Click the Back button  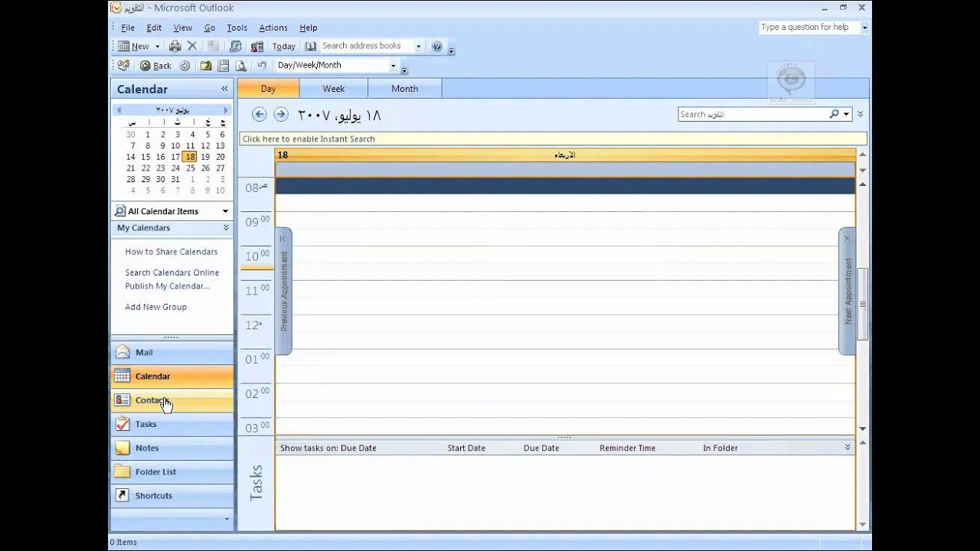pos(155,66)
